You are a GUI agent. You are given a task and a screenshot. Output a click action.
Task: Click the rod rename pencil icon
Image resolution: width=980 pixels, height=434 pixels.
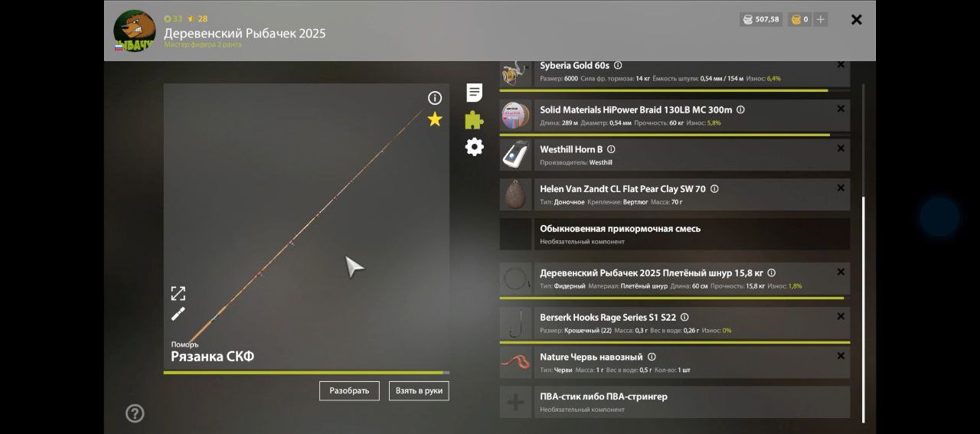click(x=178, y=314)
